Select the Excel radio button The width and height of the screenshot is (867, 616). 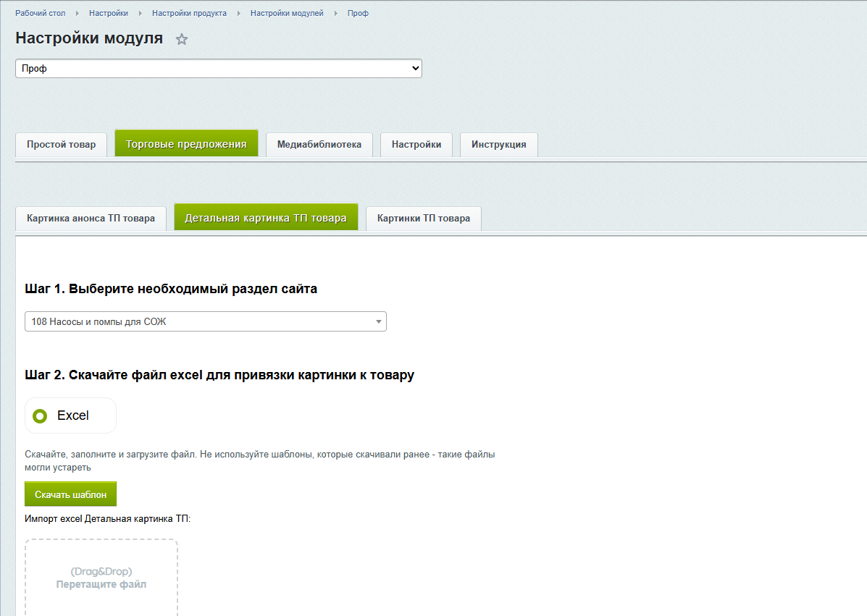tap(41, 415)
